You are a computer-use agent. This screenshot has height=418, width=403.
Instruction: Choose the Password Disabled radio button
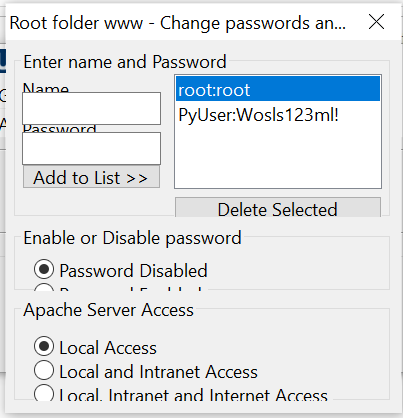click(120, 270)
